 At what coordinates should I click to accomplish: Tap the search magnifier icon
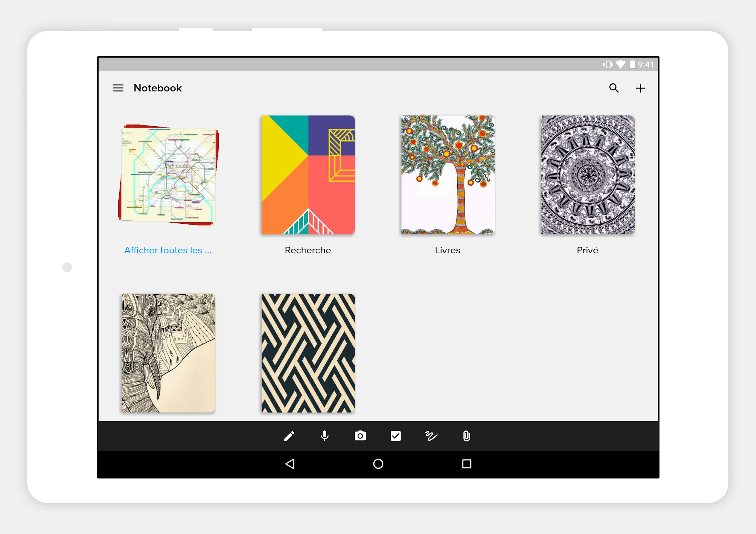(x=614, y=88)
